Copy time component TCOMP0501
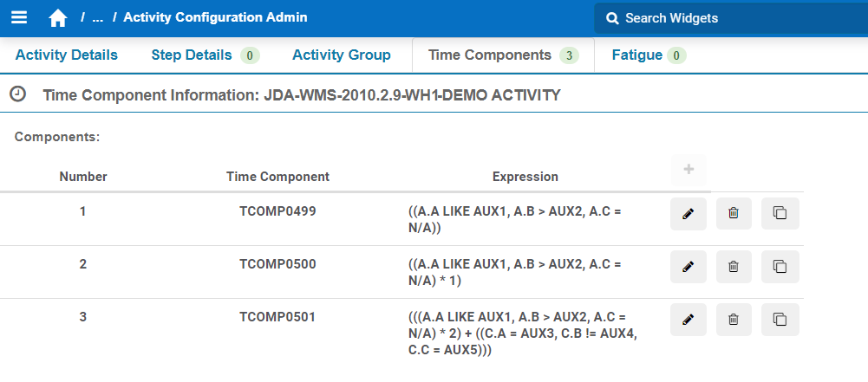The width and height of the screenshot is (868, 382). (780, 320)
